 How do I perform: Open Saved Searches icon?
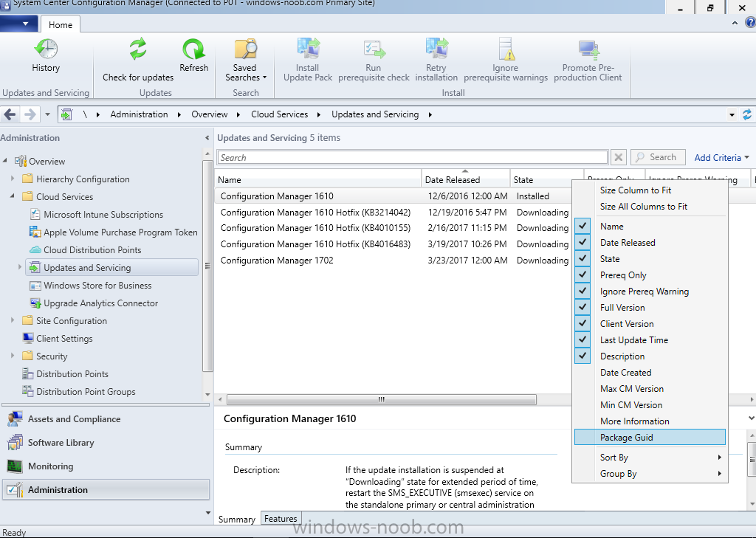coord(245,49)
